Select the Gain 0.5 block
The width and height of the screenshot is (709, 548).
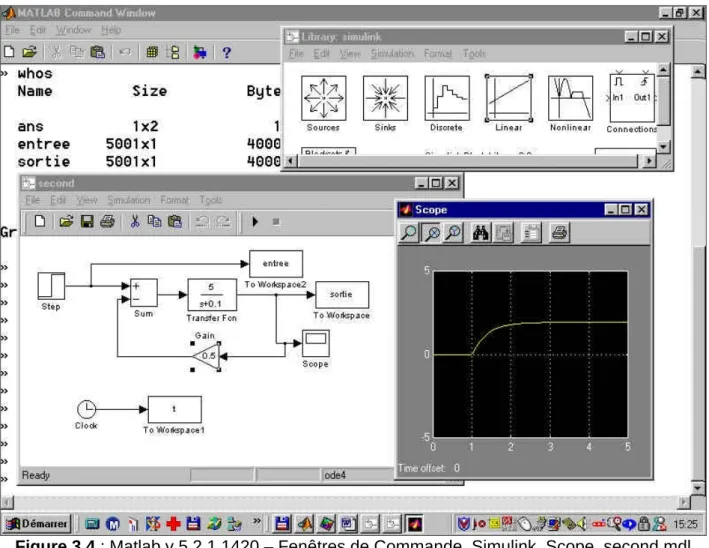point(208,356)
